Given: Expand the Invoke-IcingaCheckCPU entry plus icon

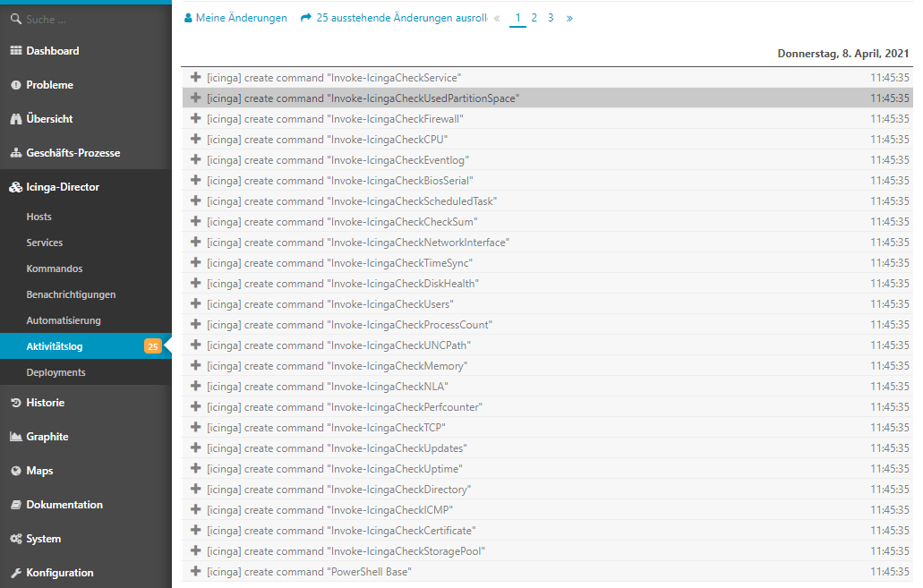Looking at the screenshot, I should pos(196,140).
